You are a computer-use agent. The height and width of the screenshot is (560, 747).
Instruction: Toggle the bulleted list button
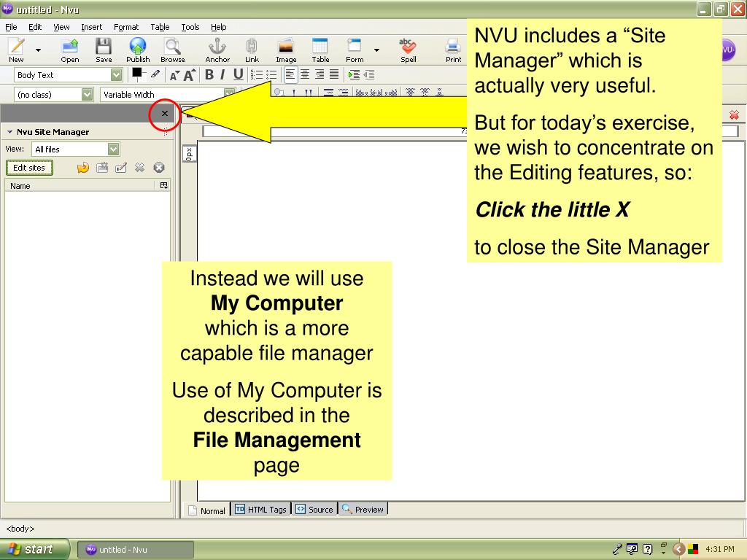pyautogui.click(x=271, y=75)
